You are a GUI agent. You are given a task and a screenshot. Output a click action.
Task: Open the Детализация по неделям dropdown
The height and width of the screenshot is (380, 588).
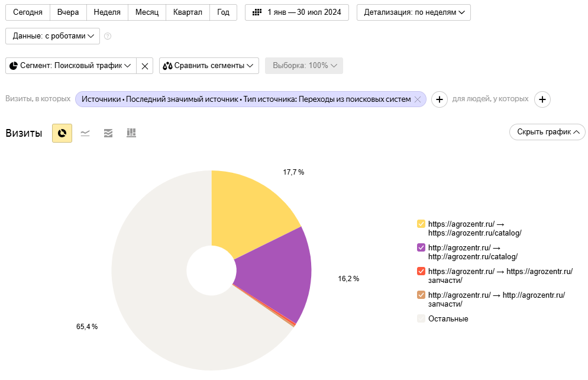pyautogui.click(x=413, y=12)
